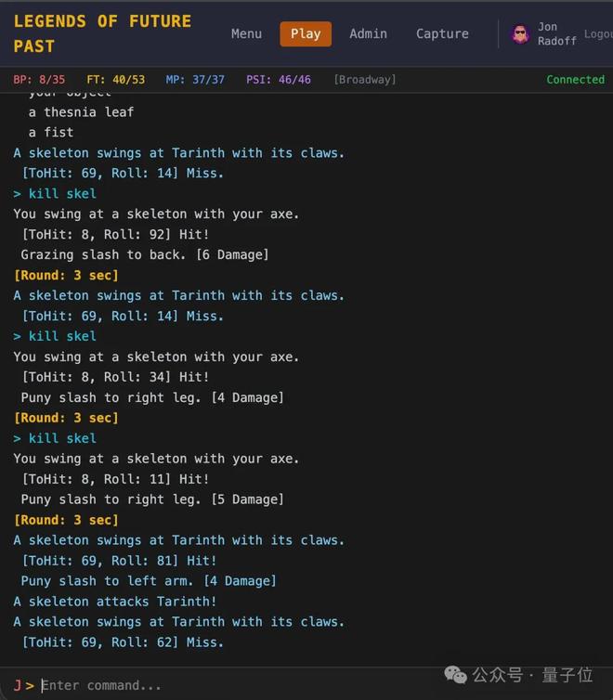The height and width of the screenshot is (700, 613).
Task: Switch to the Play tab
Action: click(305, 33)
